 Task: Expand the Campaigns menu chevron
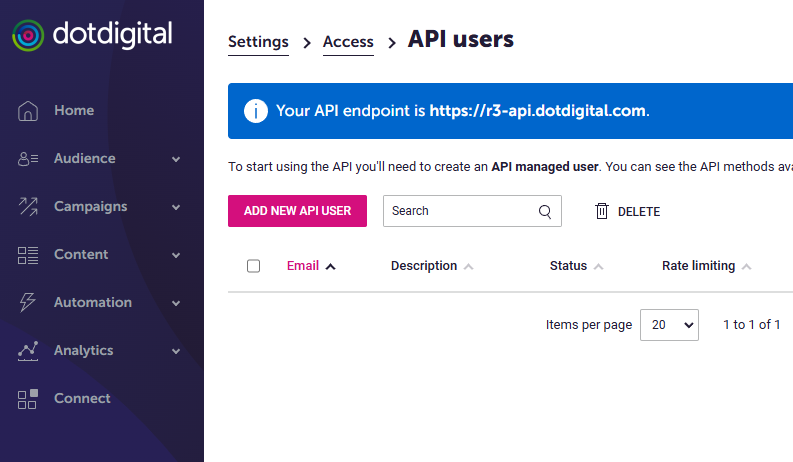point(175,207)
